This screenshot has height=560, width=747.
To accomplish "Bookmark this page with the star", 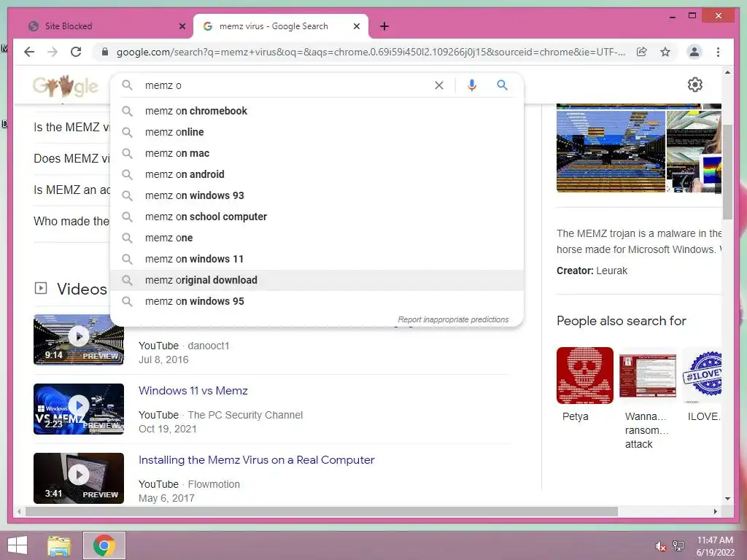I will coord(665,52).
